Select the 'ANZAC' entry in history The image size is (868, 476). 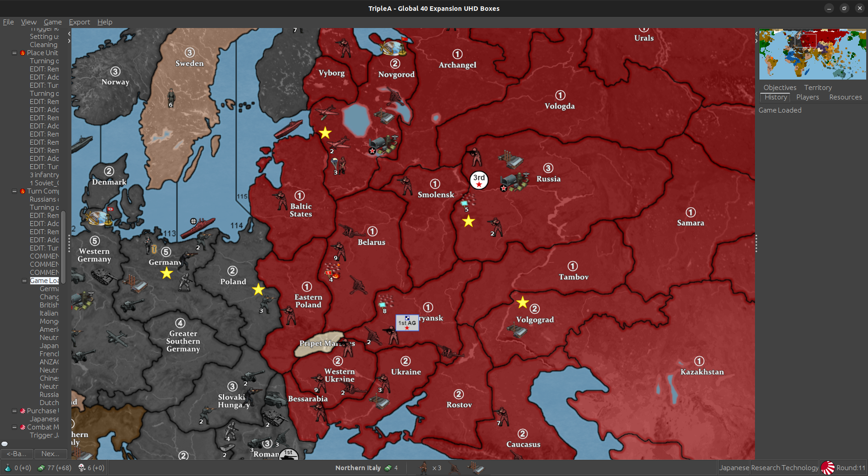coord(49,362)
